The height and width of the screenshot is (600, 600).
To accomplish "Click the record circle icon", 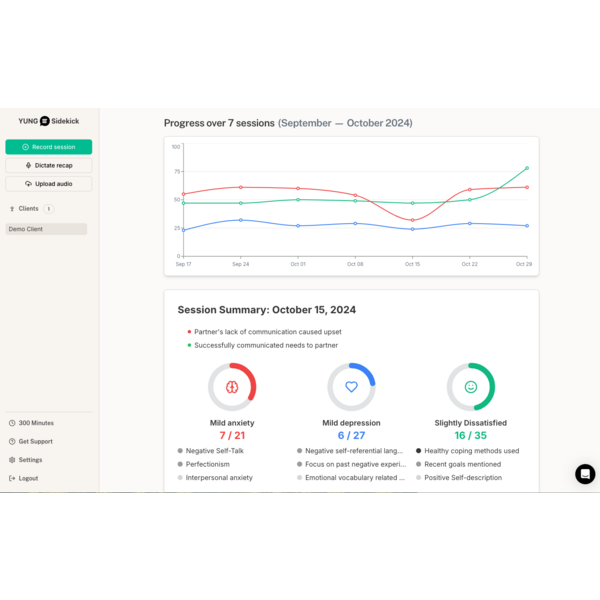I will pyautogui.click(x=26, y=147).
